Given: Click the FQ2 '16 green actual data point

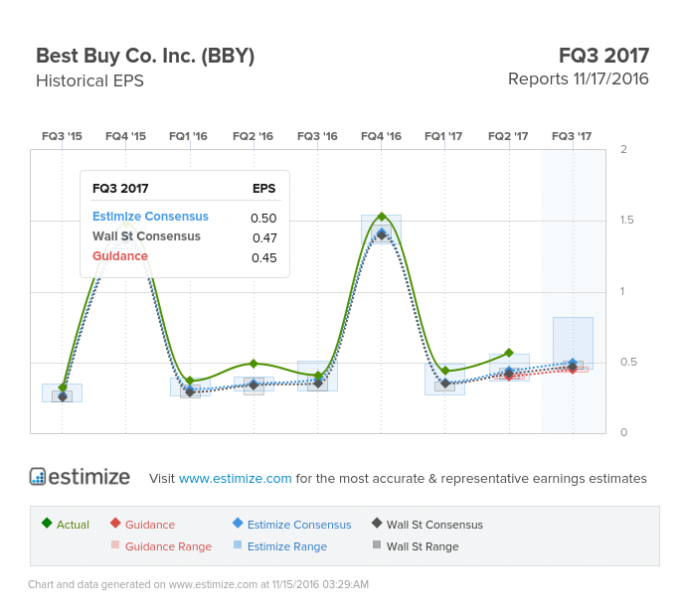Looking at the screenshot, I should (x=254, y=364).
